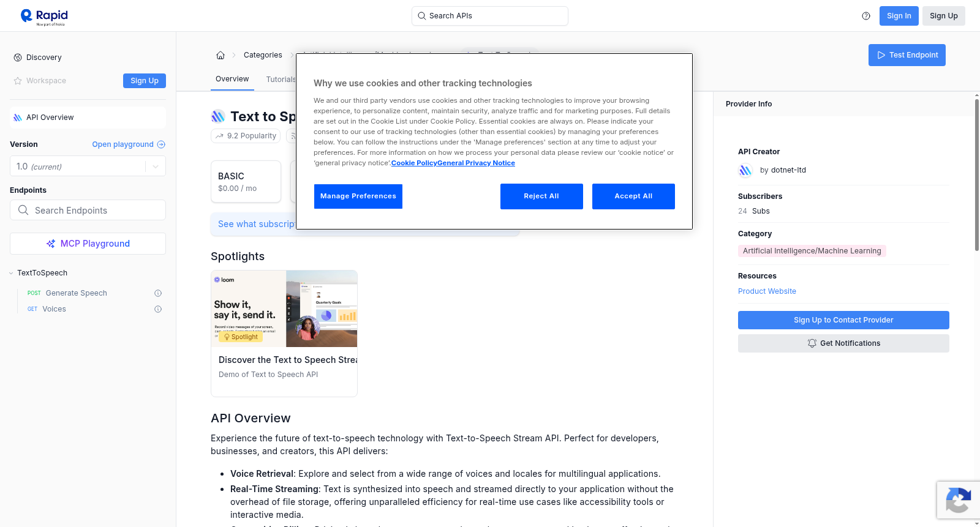This screenshot has width=980, height=527.
Task: Click the reCAPTCHA badge
Action: click(958, 500)
